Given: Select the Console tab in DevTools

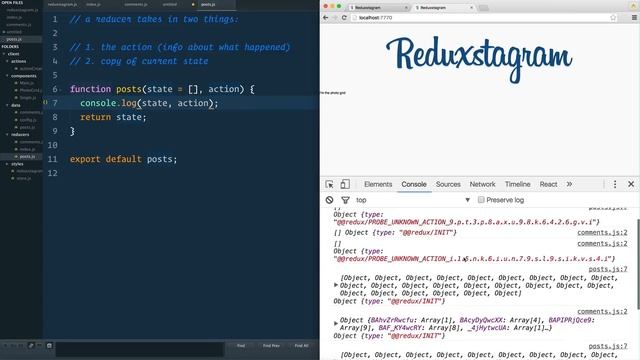Looking at the screenshot, I should click(x=414, y=184).
